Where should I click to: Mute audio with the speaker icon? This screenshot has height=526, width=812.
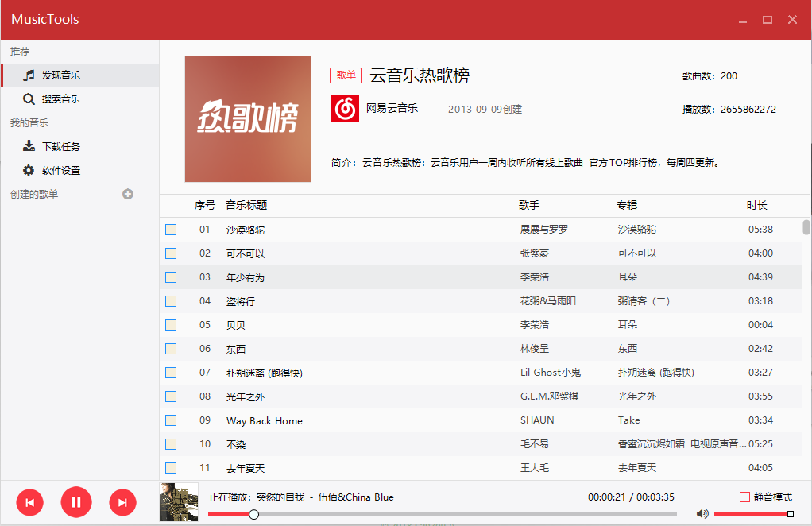(x=702, y=514)
